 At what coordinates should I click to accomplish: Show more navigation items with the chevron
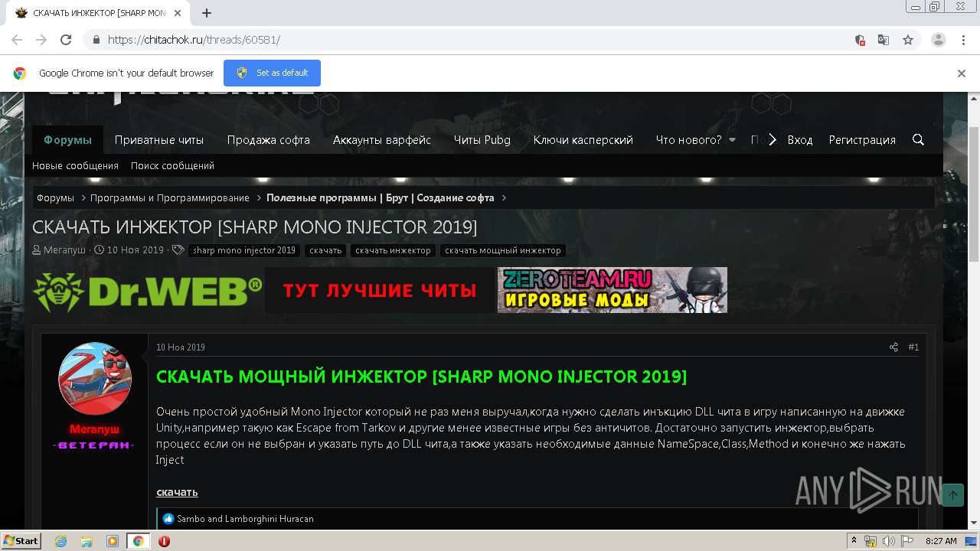[x=773, y=139]
